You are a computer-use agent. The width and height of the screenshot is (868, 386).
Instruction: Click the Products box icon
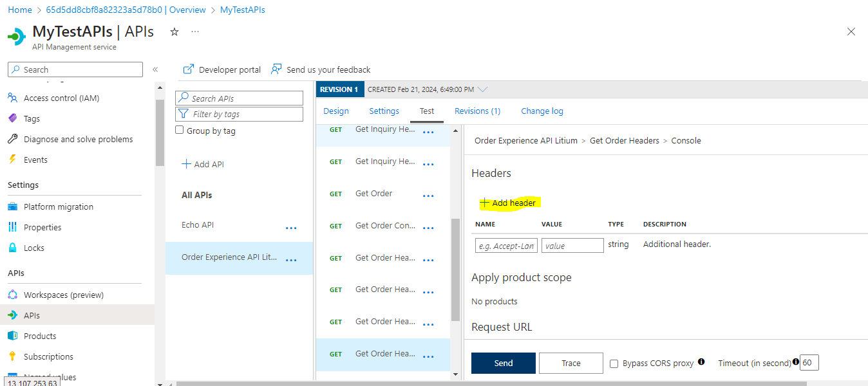click(x=12, y=336)
